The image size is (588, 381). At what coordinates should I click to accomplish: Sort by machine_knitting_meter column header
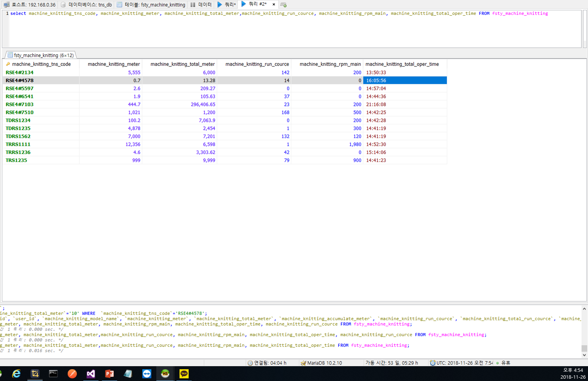[113, 64]
